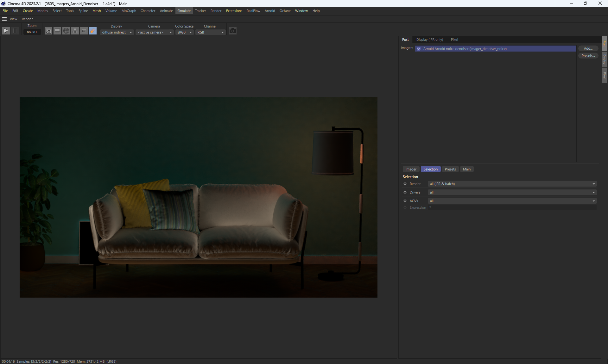Viewport: 608px width, 364px height.
Task: Open the hamburger menu beside View
Action: (4, 19)
